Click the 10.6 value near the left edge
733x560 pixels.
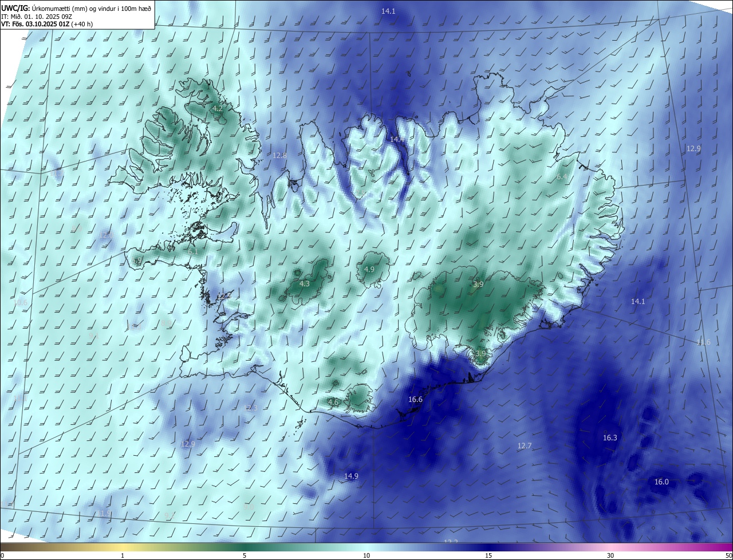coord(20,302)
